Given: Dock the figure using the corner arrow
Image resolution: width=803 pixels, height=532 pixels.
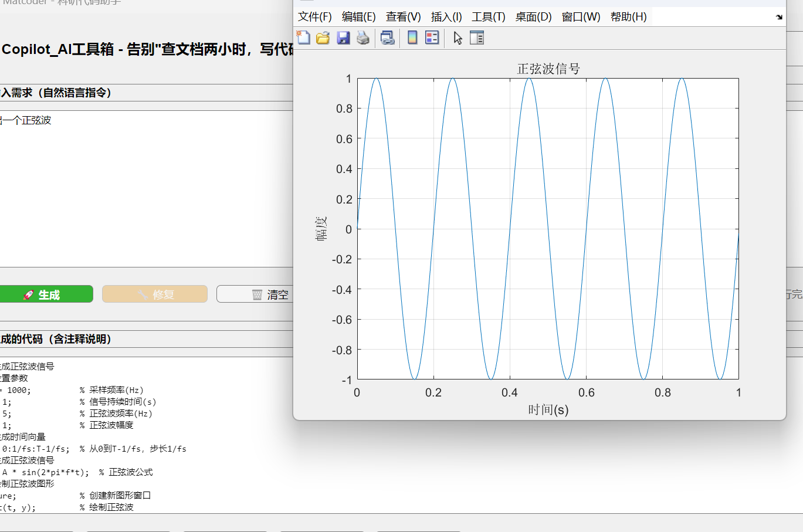Looking at the screenshot, I should pyautogui.click(x=779, y=17).
